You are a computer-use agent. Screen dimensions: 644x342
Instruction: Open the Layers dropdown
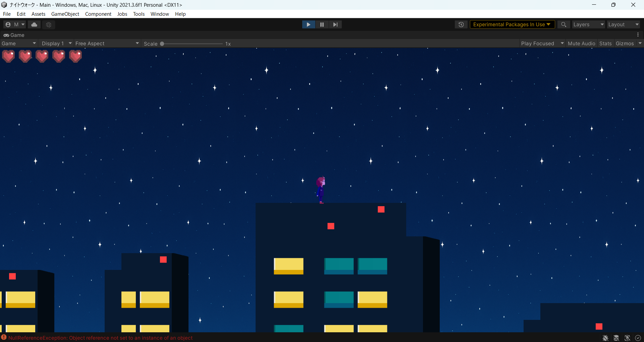coord(588,24)
